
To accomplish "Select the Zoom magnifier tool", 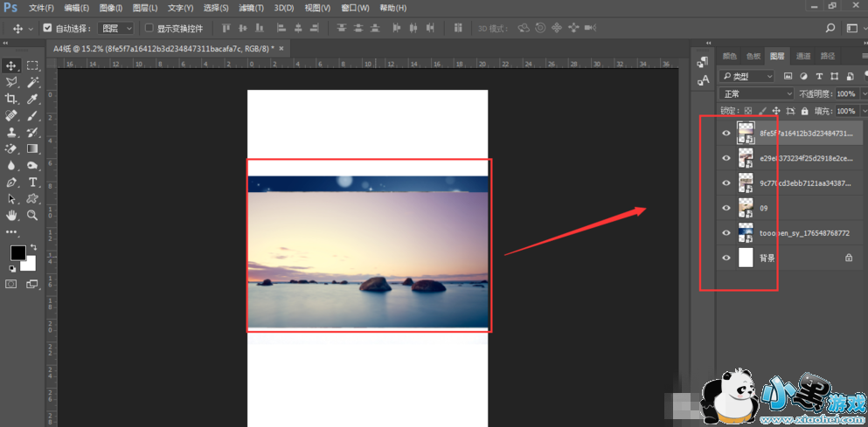I will pos(32,215).
